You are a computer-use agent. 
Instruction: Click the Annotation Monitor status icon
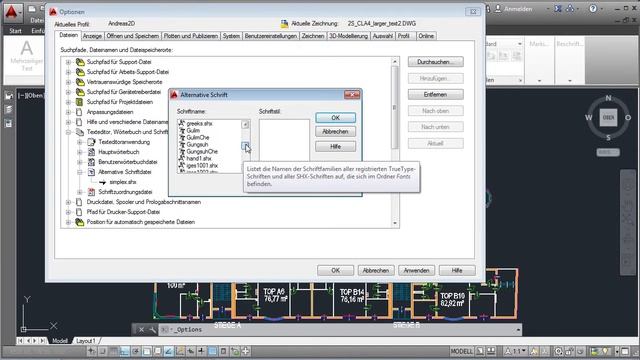tap(245, 351)
